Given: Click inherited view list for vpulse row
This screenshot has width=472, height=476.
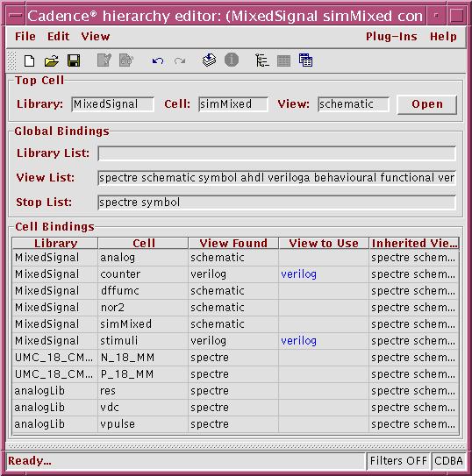Looking at the screenshot, I should (413, 424).
